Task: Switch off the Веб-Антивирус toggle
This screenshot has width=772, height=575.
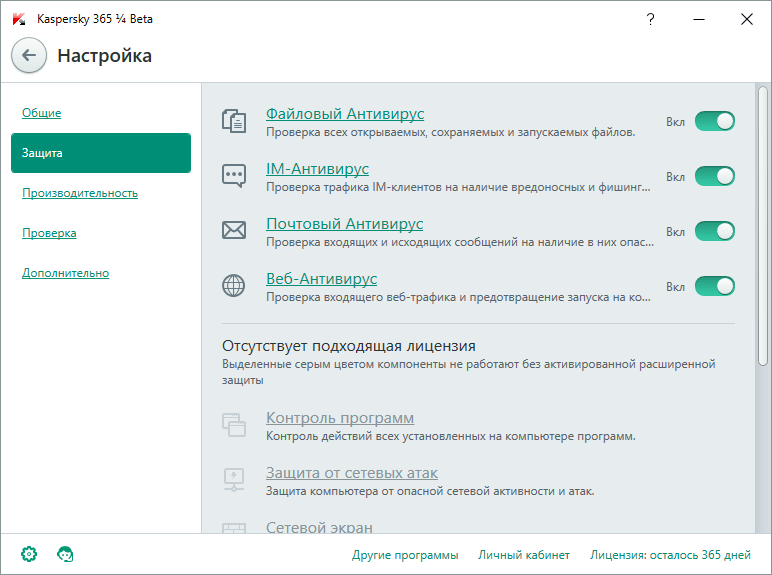Action: [x=714, y=287]
